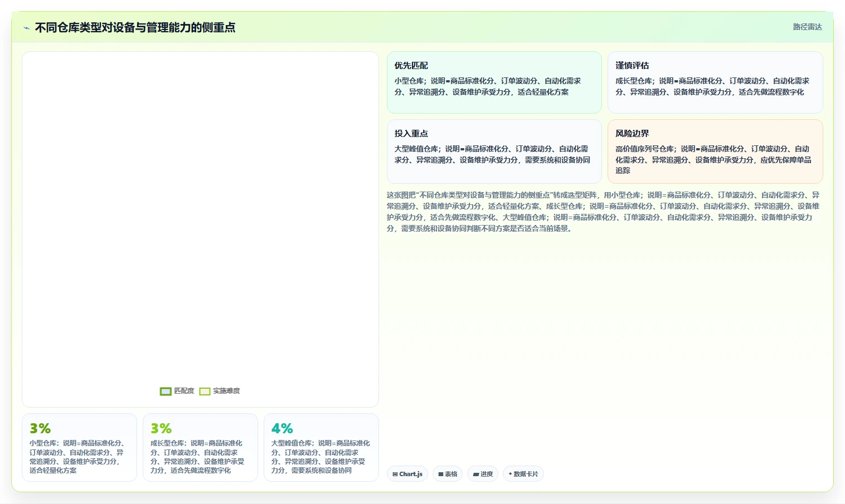Click the 优先匹配 heading
The width and height of the screenshot is (845, 504).
411,66
